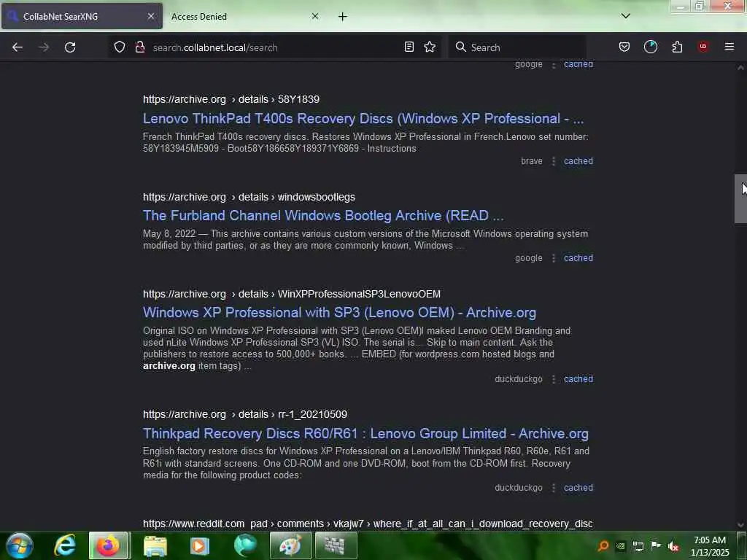Click the orange magnifier tray icon
The image size is (747, 560).
(603, 546)
